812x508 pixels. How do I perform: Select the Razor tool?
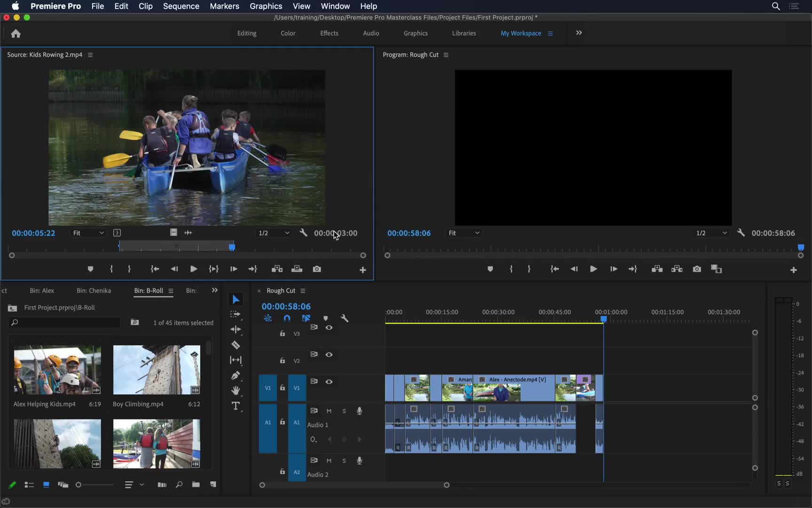[x=236, y=345]
